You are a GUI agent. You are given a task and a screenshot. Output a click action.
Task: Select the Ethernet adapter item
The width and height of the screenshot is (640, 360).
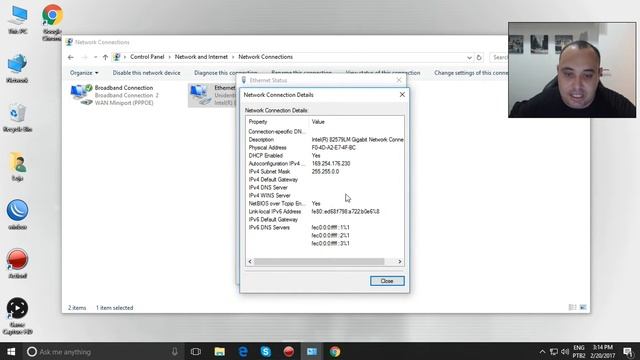point(213,95)
